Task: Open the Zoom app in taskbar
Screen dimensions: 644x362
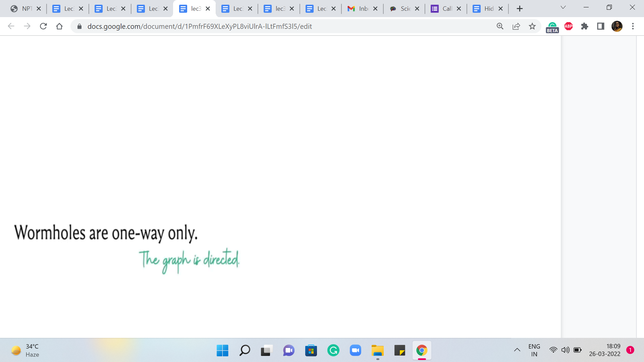Action: [x=355, y=351]
